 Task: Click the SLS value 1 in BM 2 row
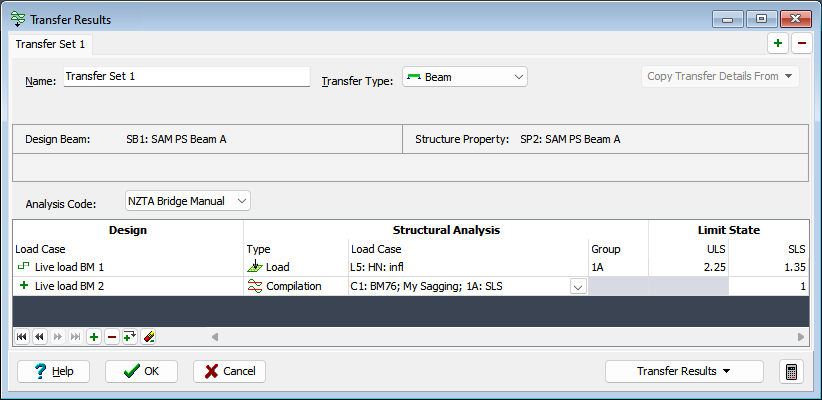pyautogui.click(x=768, y=286)
